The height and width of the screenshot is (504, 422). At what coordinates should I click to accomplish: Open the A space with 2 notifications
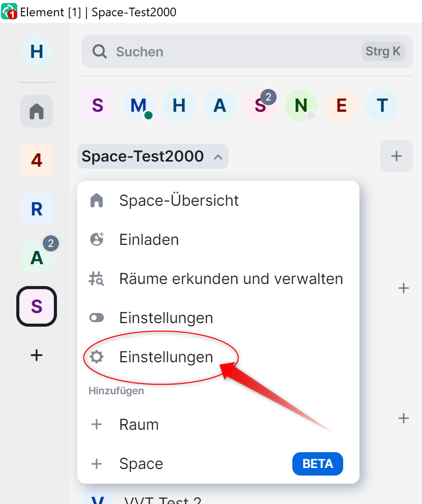(37, 258)
